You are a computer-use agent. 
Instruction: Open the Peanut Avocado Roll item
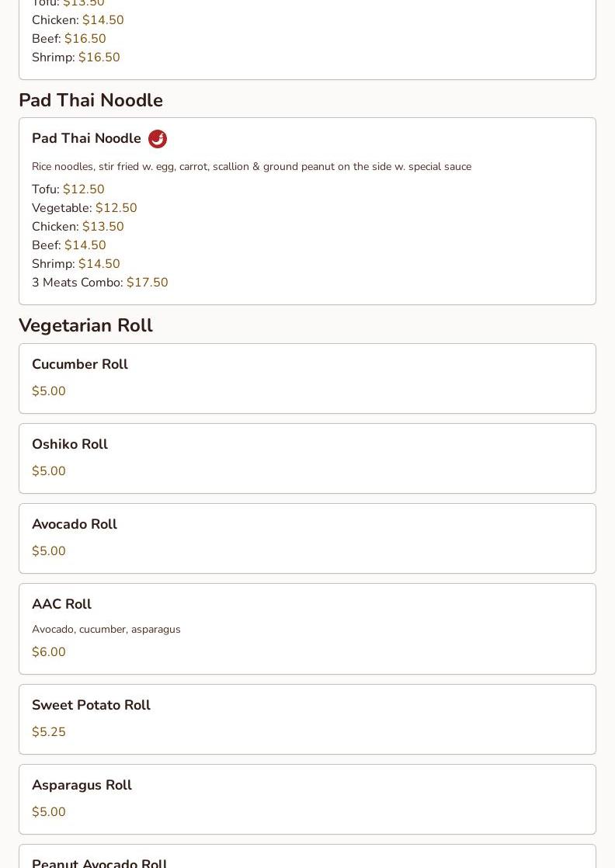(307, 856)
